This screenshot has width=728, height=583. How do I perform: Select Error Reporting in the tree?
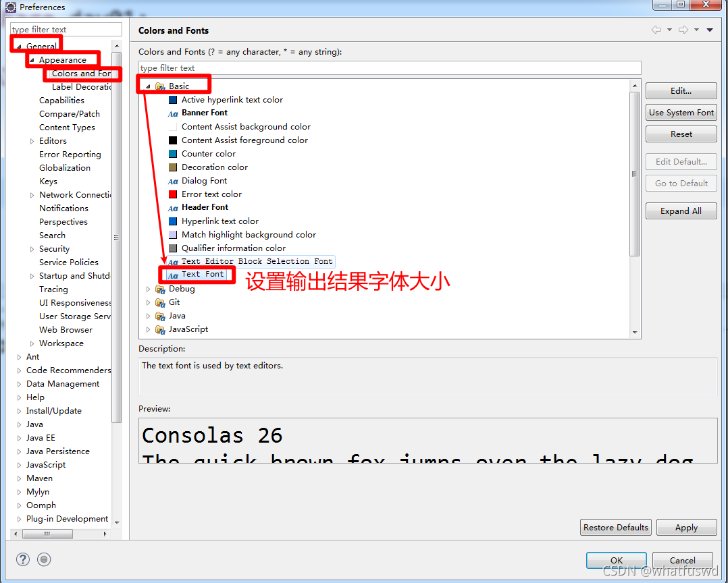tap(70, 155)
